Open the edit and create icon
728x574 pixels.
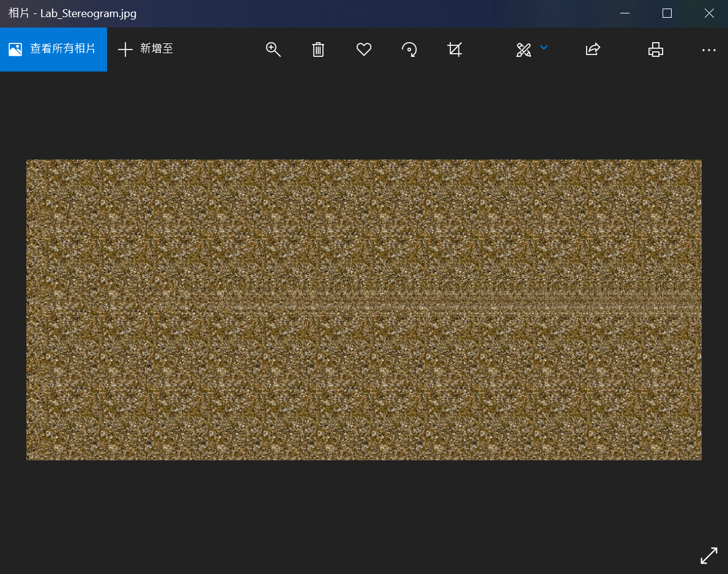pyautogui.click(x=523, y=50)
